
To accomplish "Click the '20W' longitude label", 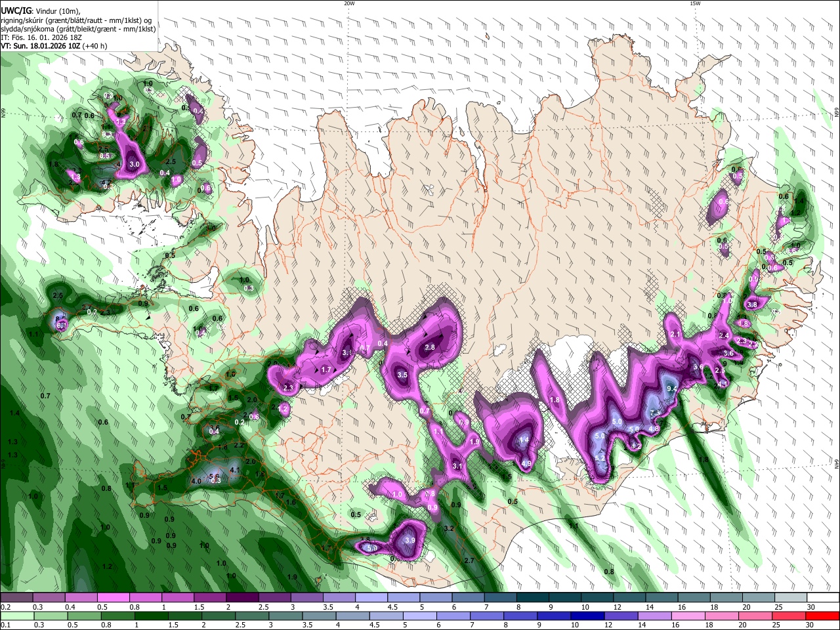I will click(x=349, y=3).
